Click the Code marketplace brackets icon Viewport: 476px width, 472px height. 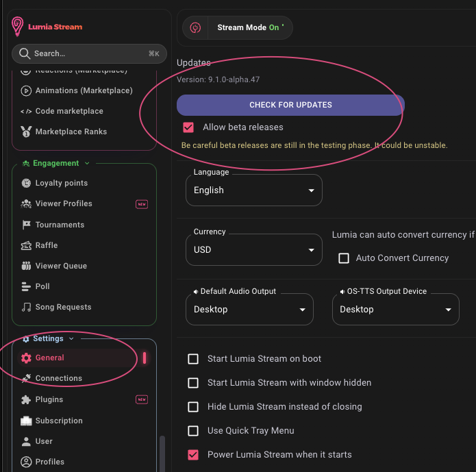[26, 111]
